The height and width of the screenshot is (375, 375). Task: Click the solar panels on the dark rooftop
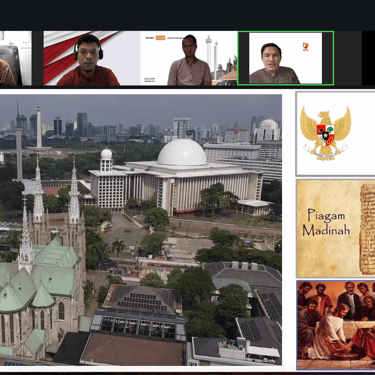(x=144, y=302)
